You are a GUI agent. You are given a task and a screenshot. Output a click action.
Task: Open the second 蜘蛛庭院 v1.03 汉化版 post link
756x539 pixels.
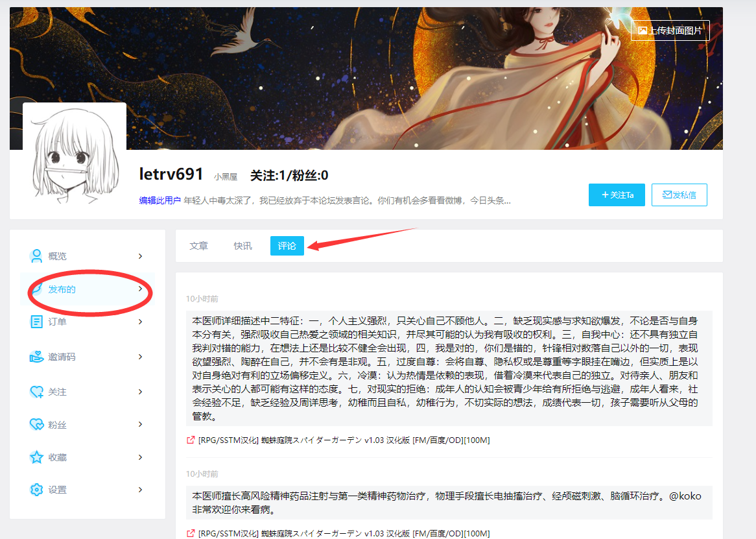coord(344,533)
